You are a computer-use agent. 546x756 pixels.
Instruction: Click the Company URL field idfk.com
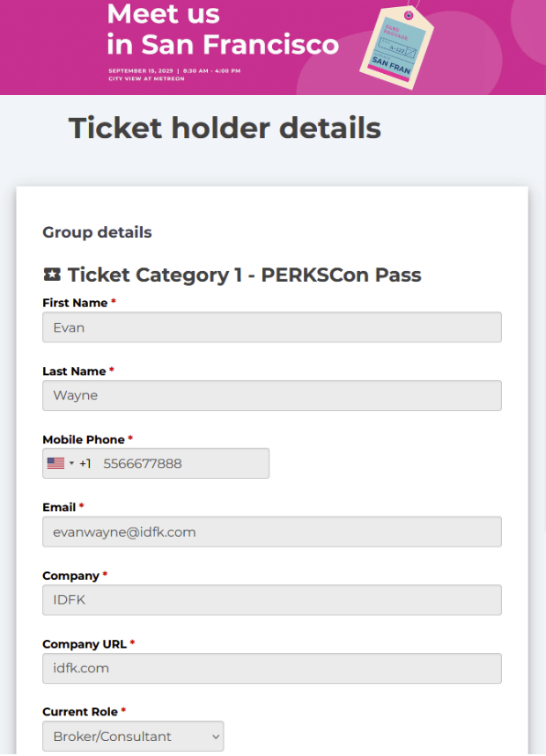coord(272,669)
